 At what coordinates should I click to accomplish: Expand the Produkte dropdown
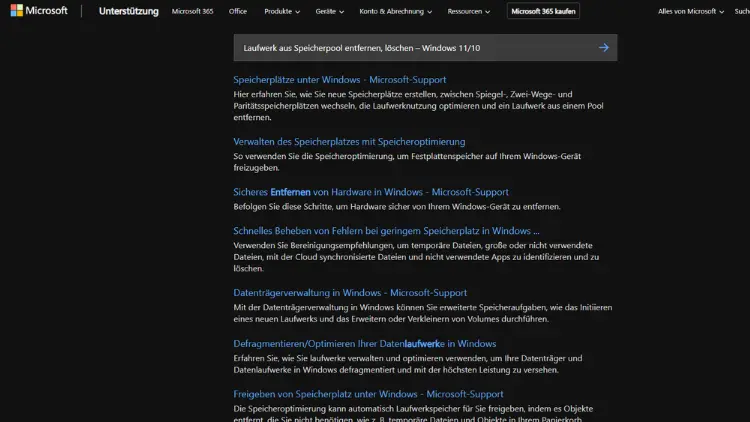click(282, 11)
